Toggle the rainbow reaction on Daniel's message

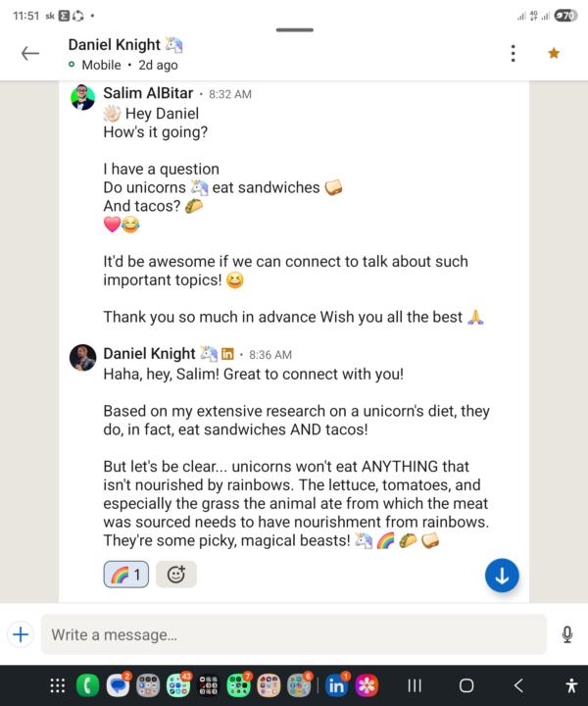click(126, 575)
